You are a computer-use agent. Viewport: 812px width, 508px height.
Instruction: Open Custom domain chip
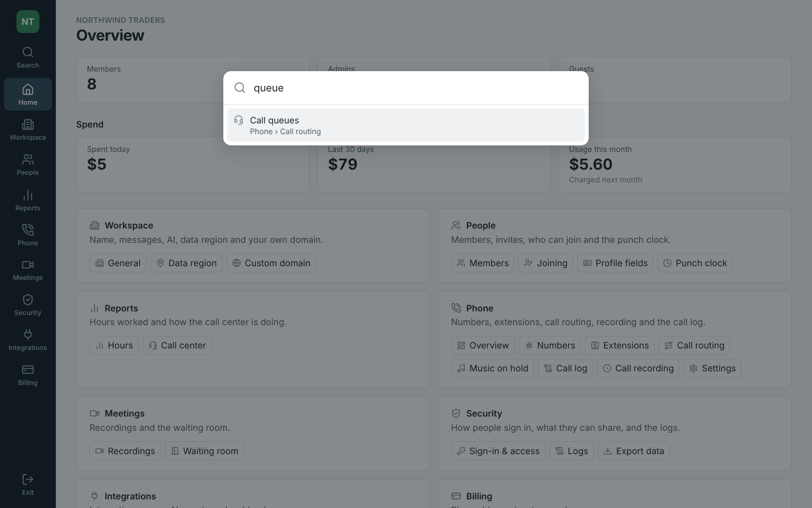[272, 263]
